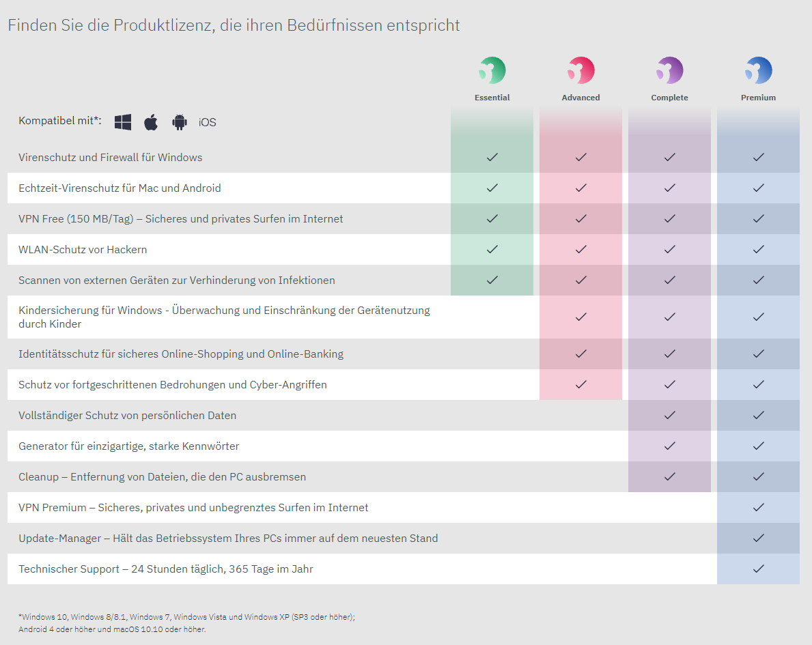Click the page heading about Produktlizenz

coord(234,26)
